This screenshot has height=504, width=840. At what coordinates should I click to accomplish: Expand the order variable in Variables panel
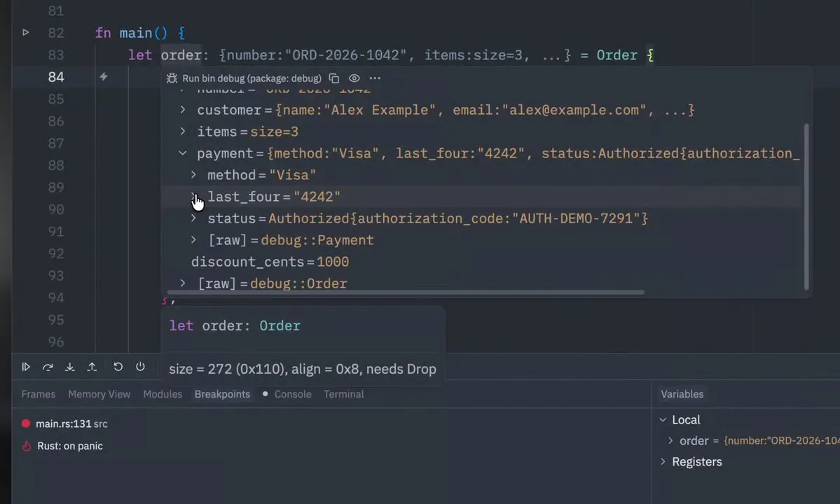coord(670,440)
